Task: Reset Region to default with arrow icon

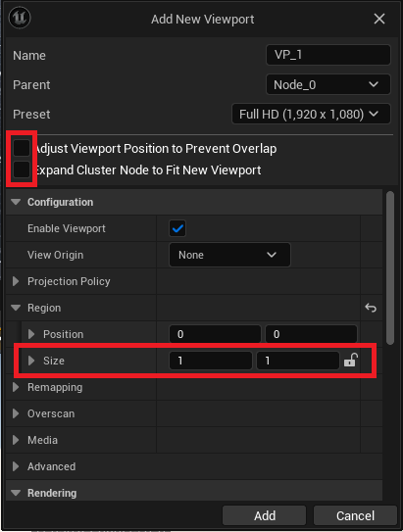Action: tap(371, 308)
